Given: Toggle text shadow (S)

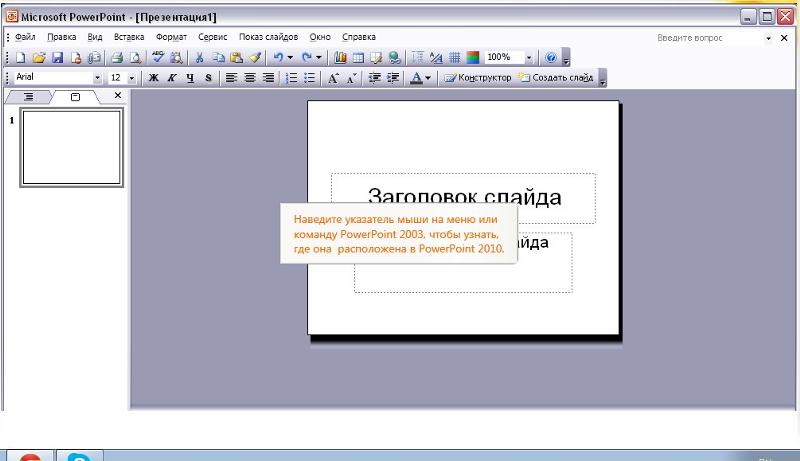Looking at the screenshot, I should [208, 78].
